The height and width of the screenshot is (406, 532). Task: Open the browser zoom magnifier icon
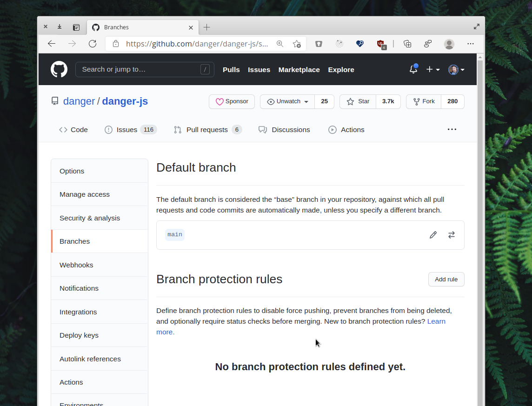click(280, 44)
